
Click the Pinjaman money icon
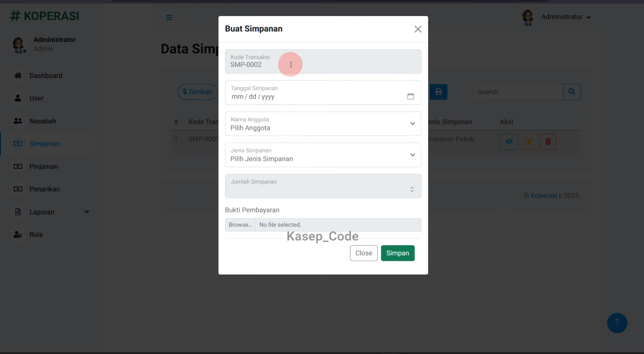point(18,166)
